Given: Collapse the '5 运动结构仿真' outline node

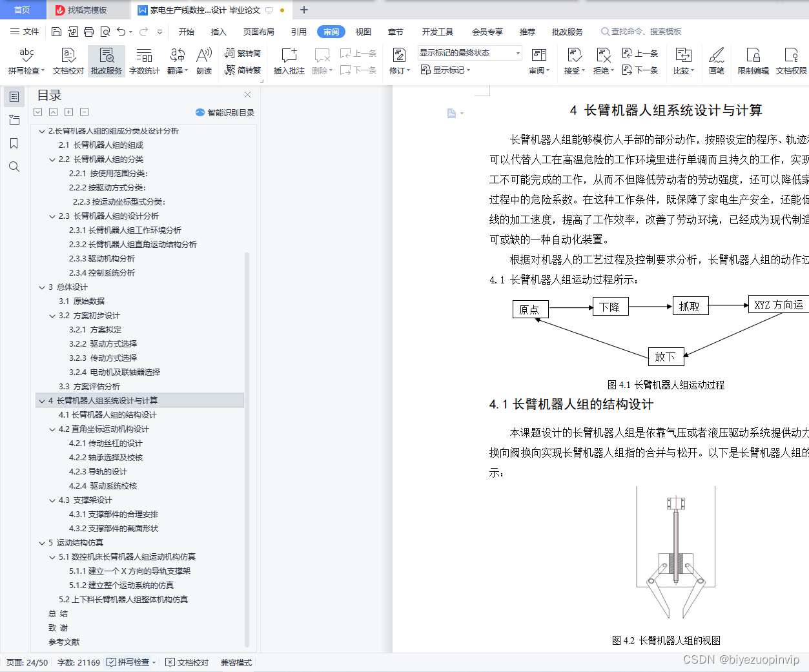Looking at the screenshot, I should point(42,543).
